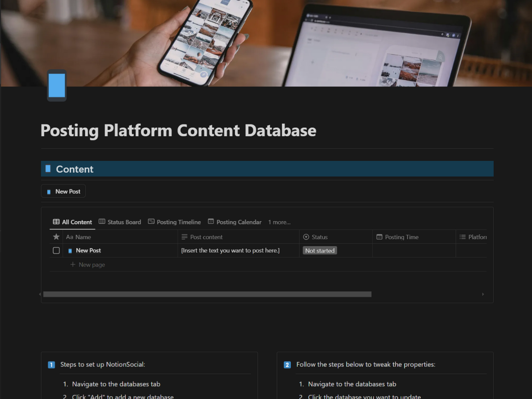This screenshot has height=399, width=532.
Task: Click the scrollbar's left arrow
Action: coord(40,294)
